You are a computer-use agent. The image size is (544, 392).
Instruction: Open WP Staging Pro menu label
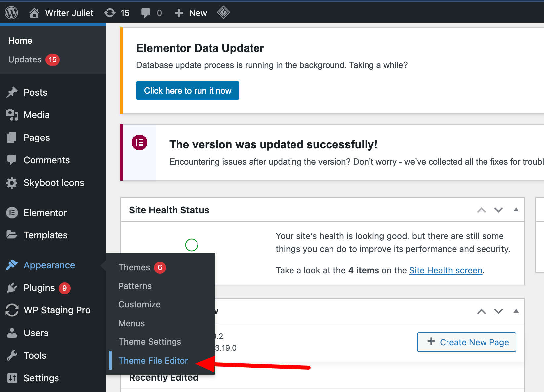tap(57, 310)
